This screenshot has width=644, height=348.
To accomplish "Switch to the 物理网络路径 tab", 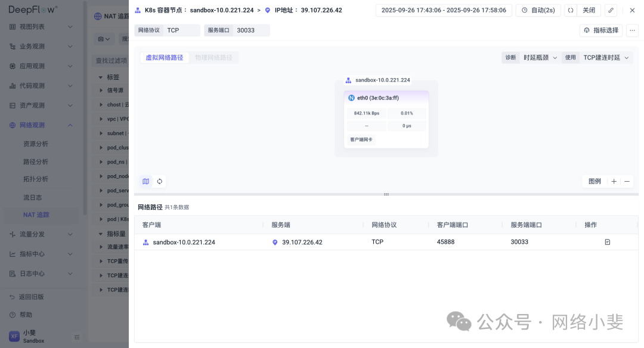I will [213, 57].
